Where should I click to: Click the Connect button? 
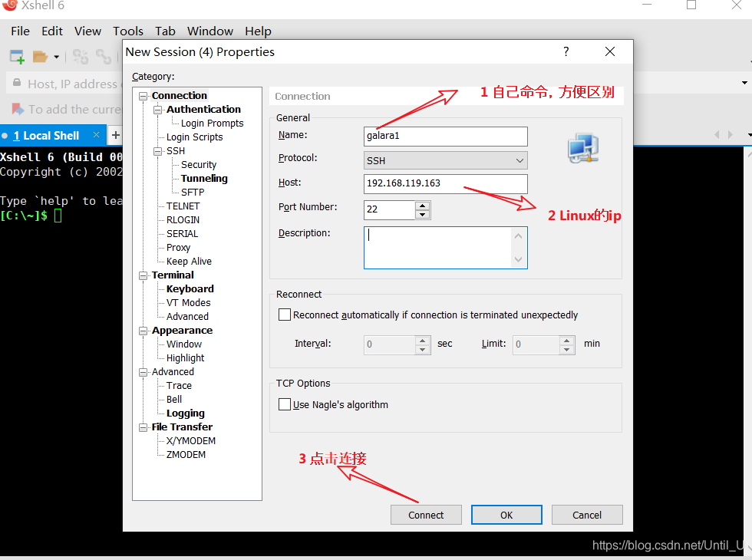pyautogui.click(x=426, y=515)
